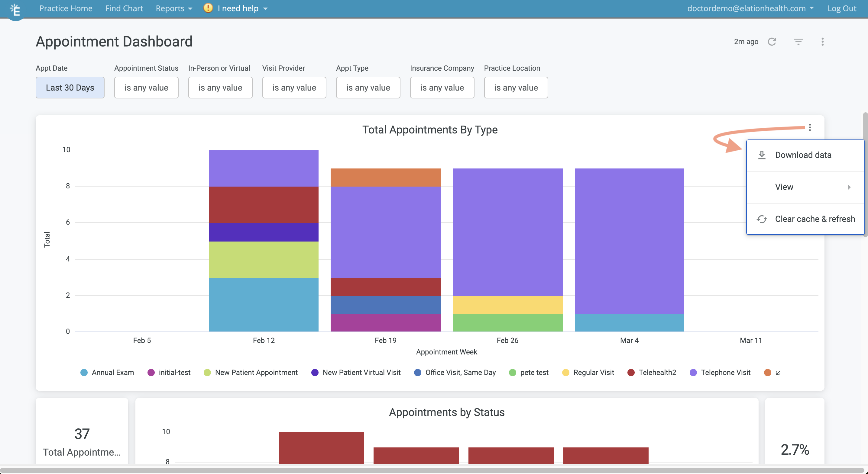Click the help alert icon
The width and height of the screenshot is (868, 474).
tap(208, 8)
